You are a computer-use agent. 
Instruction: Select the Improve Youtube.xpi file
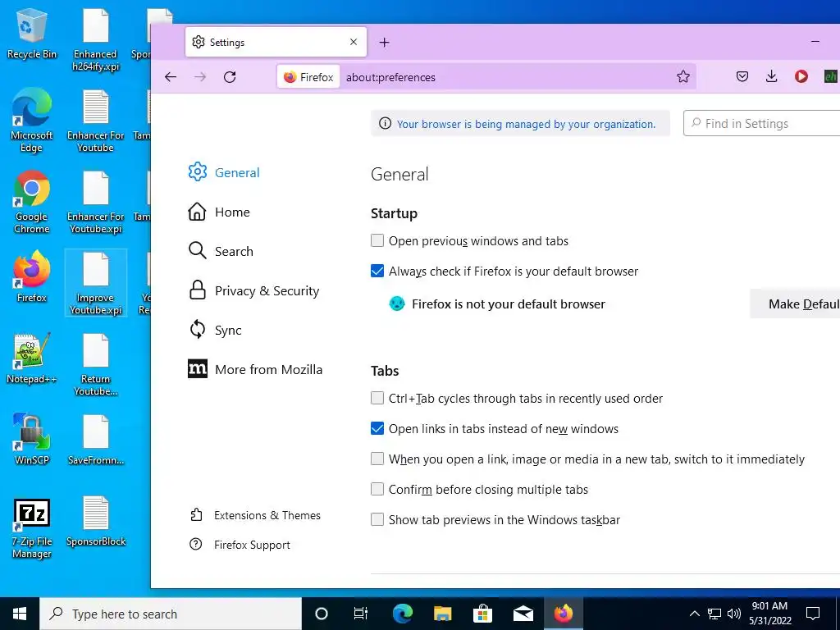[x=96, y=283]
